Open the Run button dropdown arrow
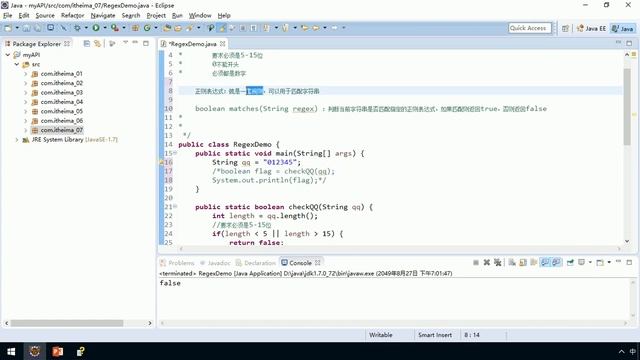 [105, 28]
